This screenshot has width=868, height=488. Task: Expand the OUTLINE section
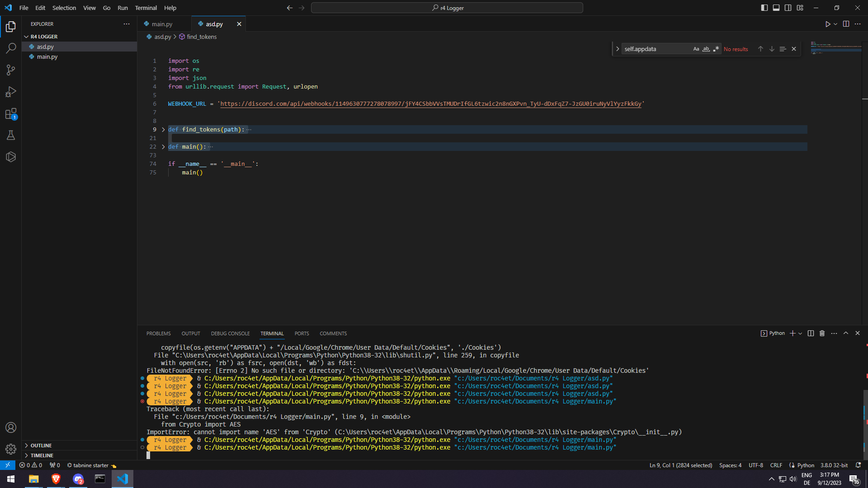point(41,446)
